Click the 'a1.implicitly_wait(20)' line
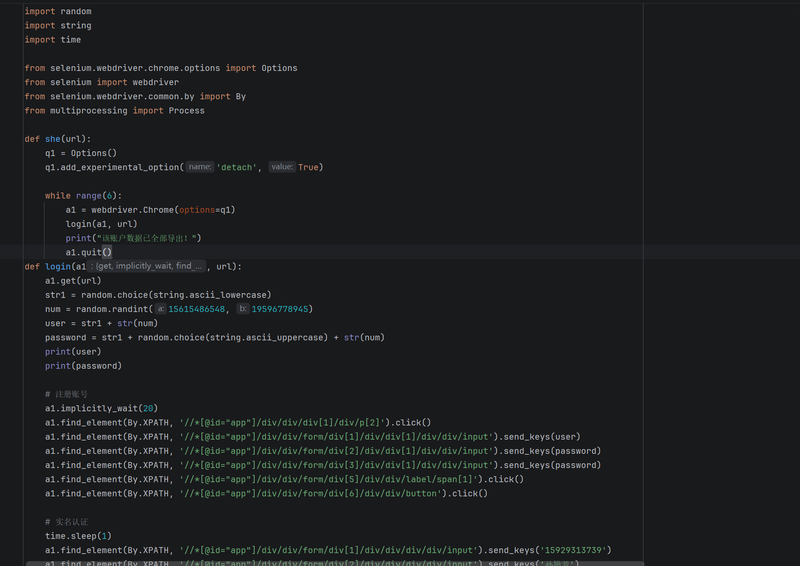Screen dimensions: 800x566 101,408
